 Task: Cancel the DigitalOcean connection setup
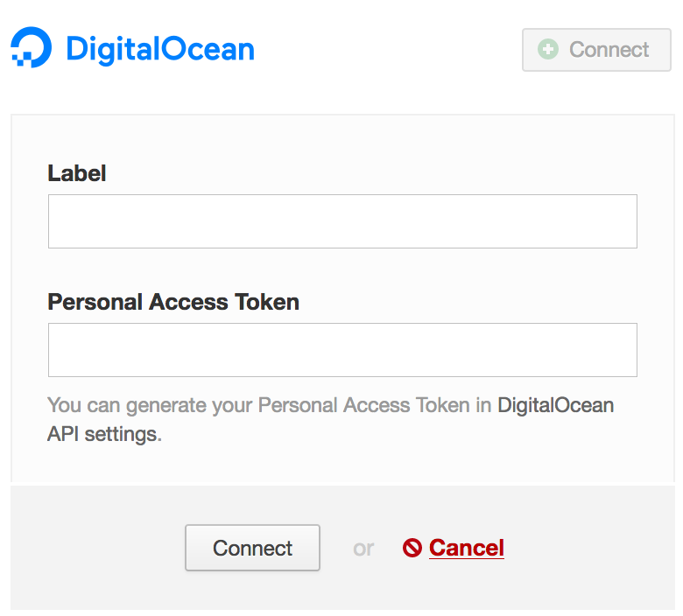tap(467, 548)
